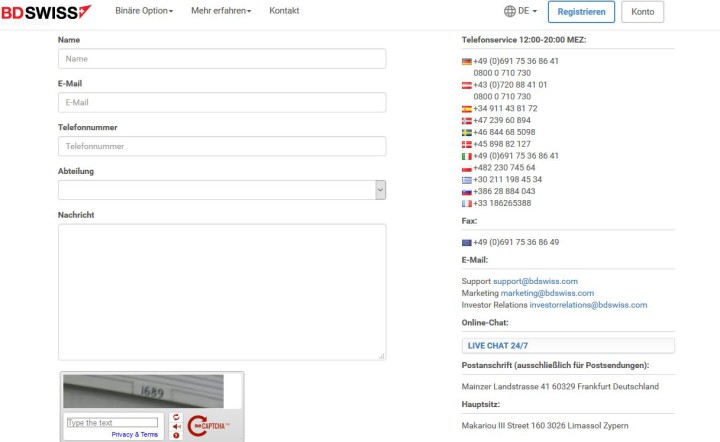The height and width of the screenshot is (442, 720).
Task: Click investorrelations@bdswiss.com link
Action: click(588, 305)
